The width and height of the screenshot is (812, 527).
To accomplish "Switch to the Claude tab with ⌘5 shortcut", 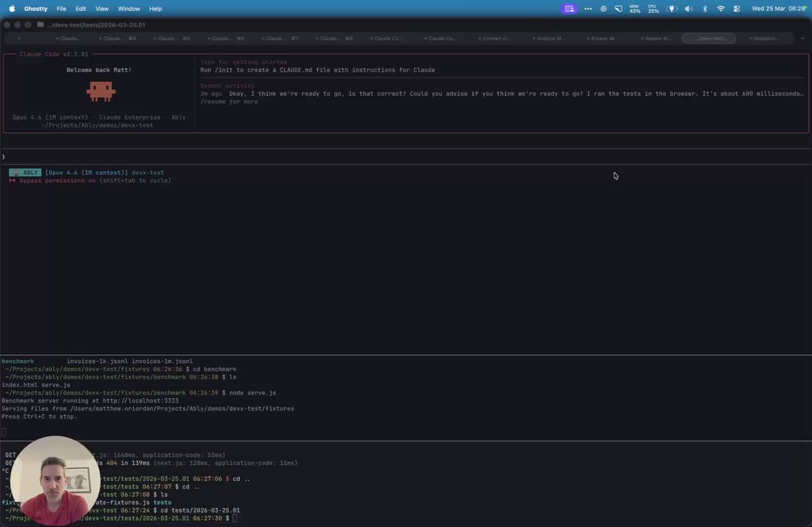I will point(174,38).
